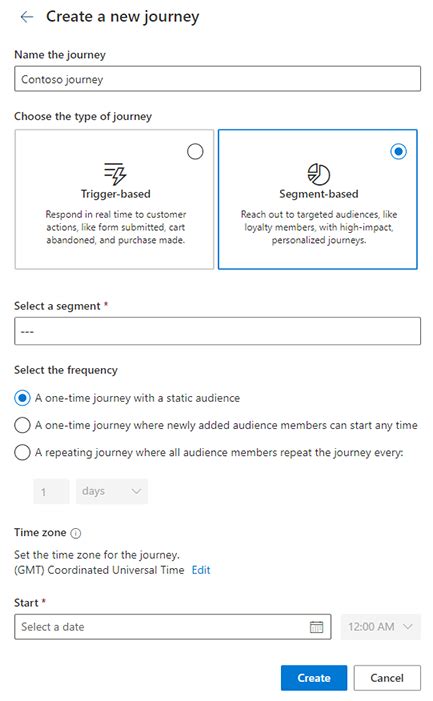
Task: Edit the journey time zone
Action: [201, 570]
